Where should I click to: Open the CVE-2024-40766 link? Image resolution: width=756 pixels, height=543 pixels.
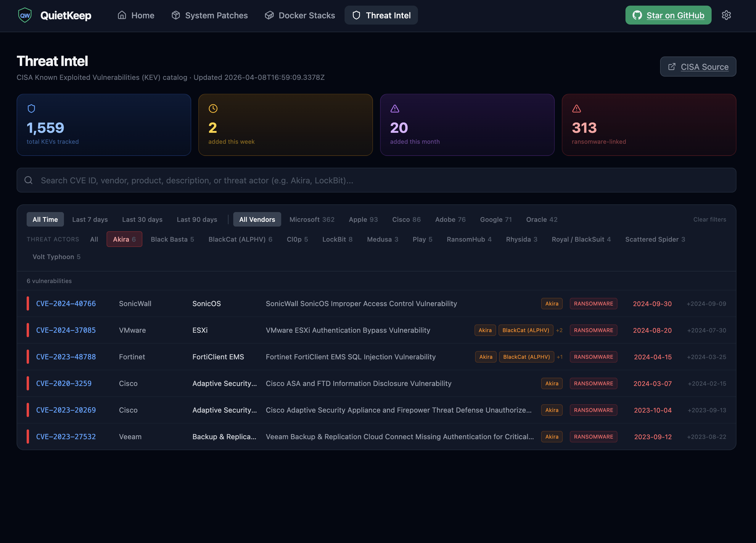66,303
